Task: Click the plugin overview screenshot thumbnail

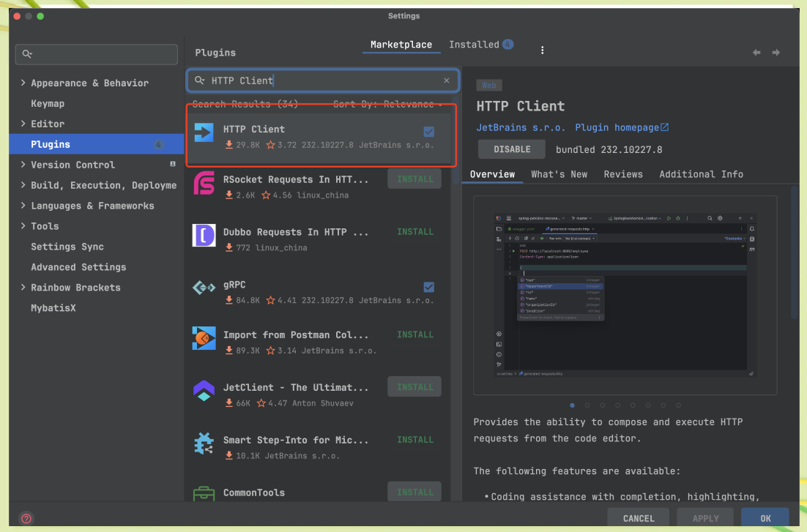Action: point(625,295)
